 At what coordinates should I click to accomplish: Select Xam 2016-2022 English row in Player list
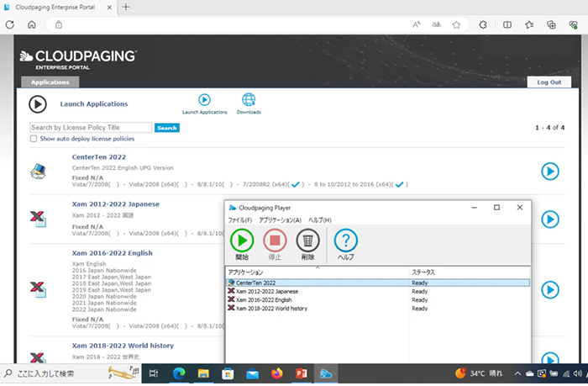click(x=378, y=300)
